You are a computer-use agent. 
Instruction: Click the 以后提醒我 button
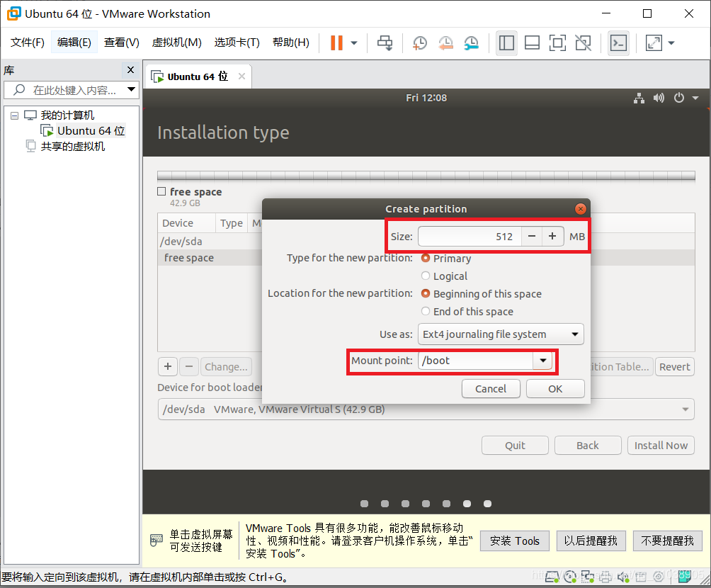[591, 541]
